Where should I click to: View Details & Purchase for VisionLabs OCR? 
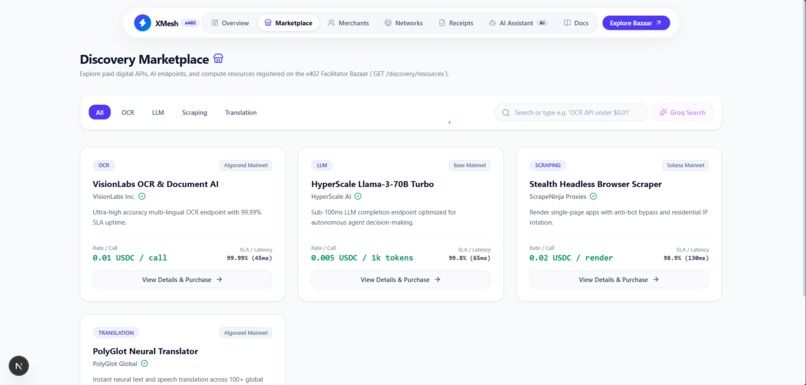pos(182,280)
